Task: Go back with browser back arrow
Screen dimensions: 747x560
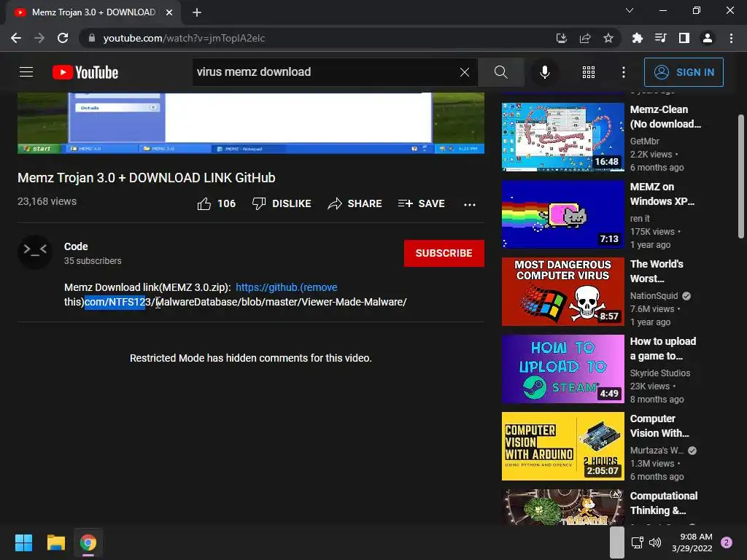Action: (x=16, y=38)
